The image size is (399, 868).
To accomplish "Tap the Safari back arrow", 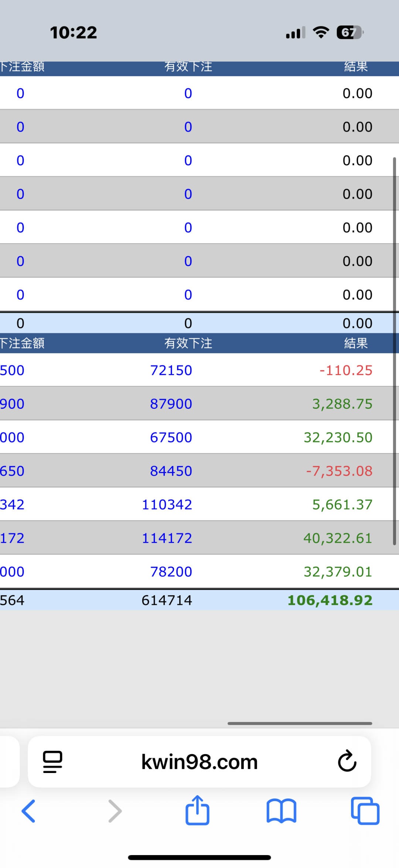I will pyautogui.click(x=28, y=811).
